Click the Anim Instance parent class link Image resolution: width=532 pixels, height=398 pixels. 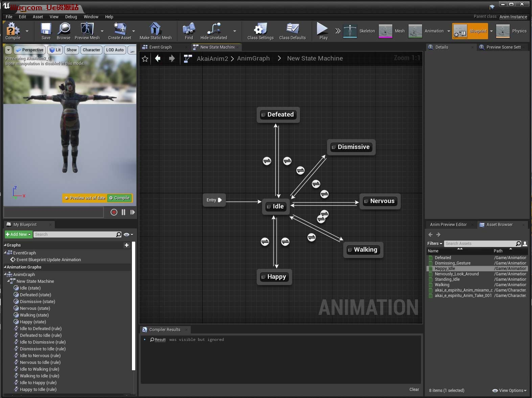[x=513, y=17]
